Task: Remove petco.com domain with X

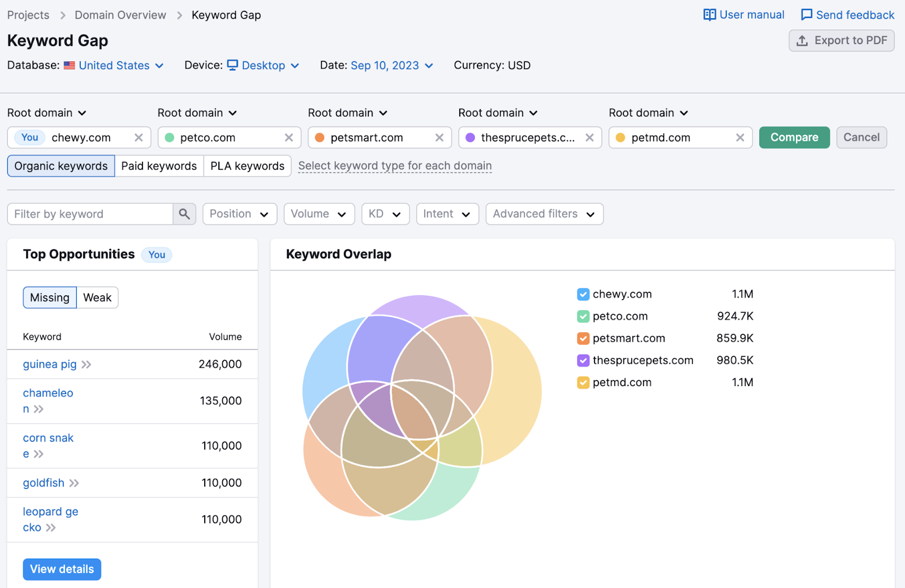Action: click(289, 137)
